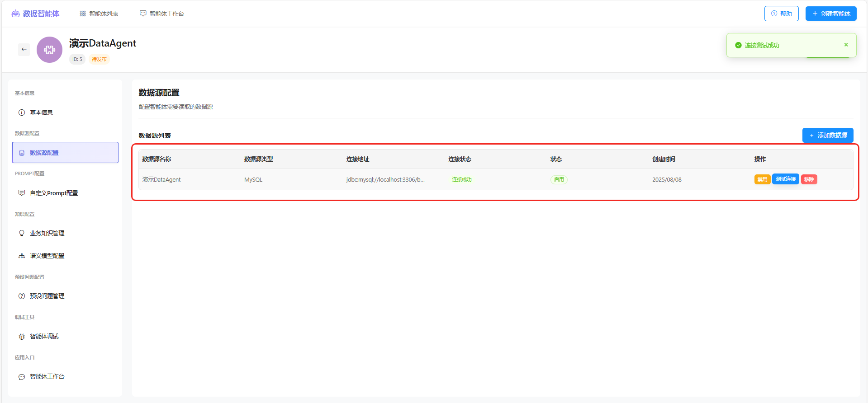
Task: Click 创建智能体 button
Action: tap(830, 14)
